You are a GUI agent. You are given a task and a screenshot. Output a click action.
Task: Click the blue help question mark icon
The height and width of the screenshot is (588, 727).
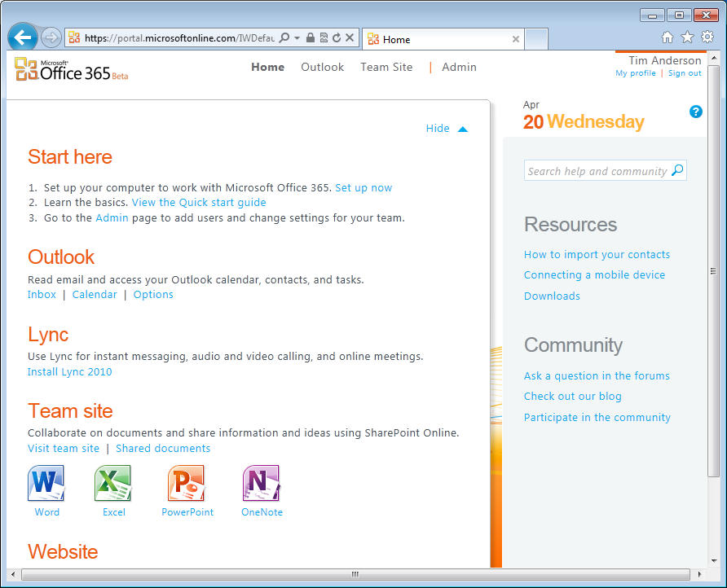click(x=695, y=112)
